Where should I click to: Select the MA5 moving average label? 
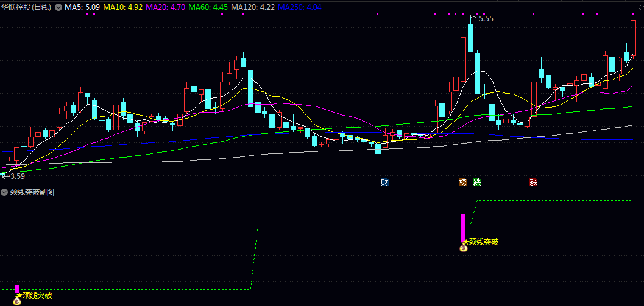tap(82, 7)
